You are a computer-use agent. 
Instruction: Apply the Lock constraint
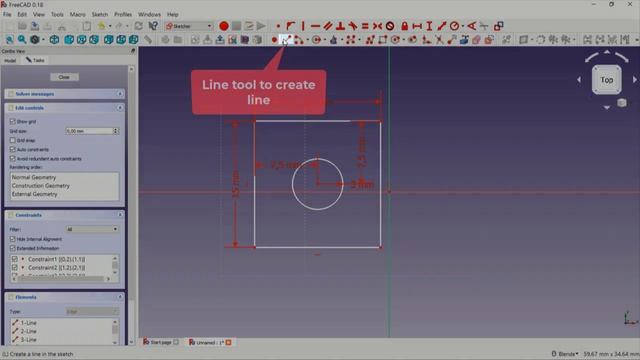(404, 26)
